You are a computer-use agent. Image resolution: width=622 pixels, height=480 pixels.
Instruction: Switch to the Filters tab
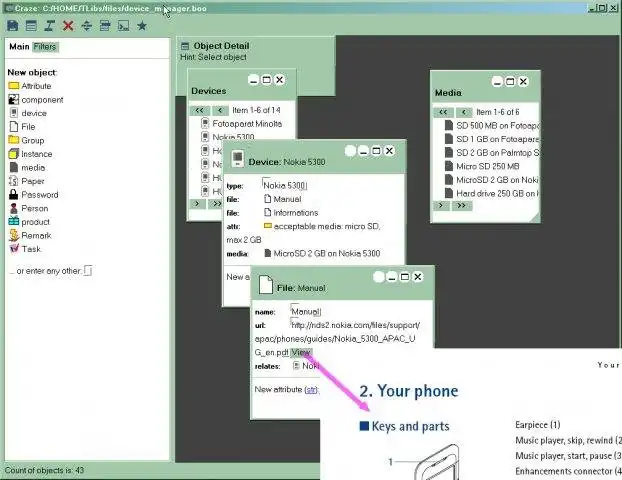click(x=45, y=46)
